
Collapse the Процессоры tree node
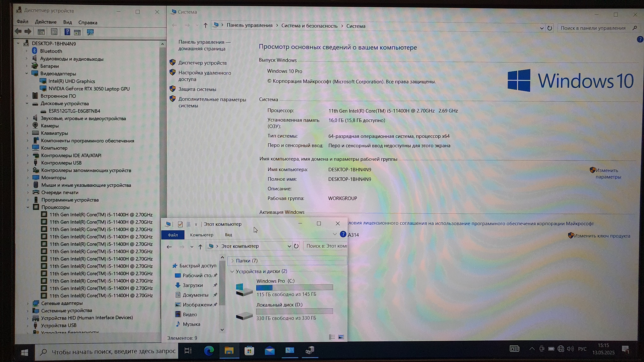point(28,207)
